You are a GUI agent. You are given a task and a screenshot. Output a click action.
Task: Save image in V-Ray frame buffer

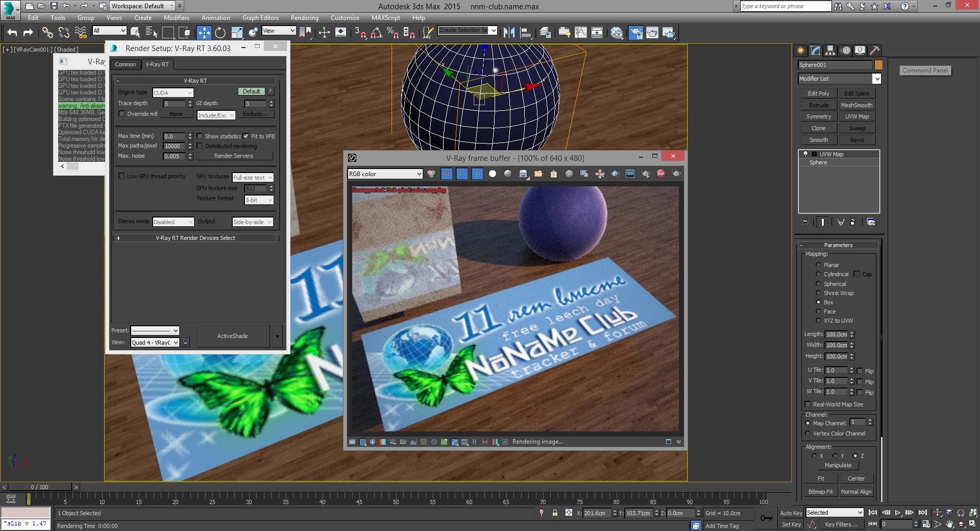pyautogui.click(x=523, y=174)
